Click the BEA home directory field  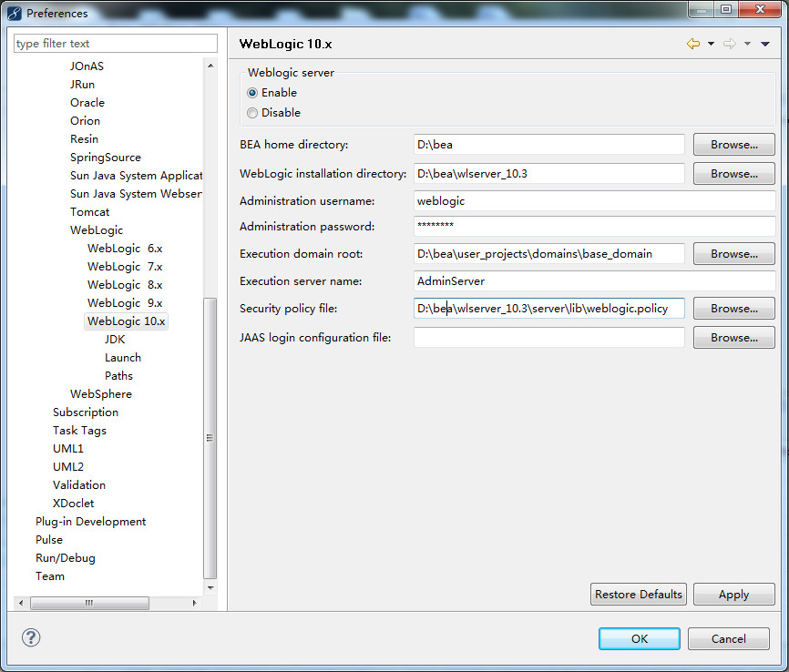click(x=549, y=145)
